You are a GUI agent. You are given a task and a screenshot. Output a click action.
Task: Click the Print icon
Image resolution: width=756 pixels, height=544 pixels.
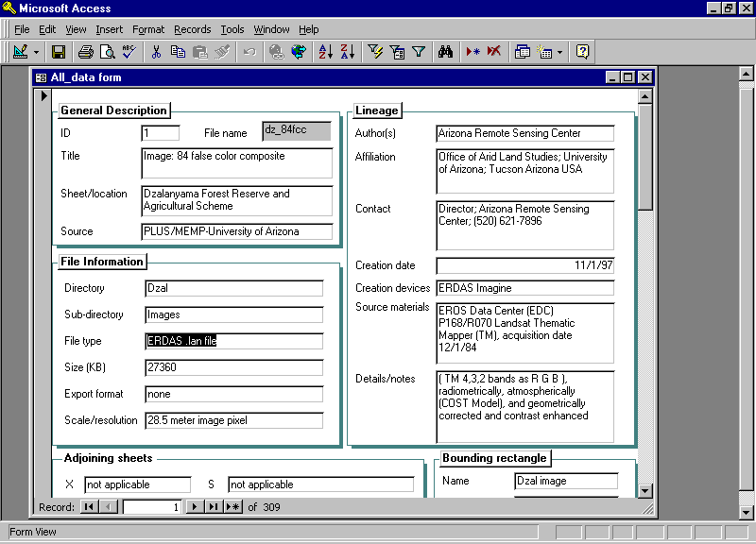click(x=86, y=52)
